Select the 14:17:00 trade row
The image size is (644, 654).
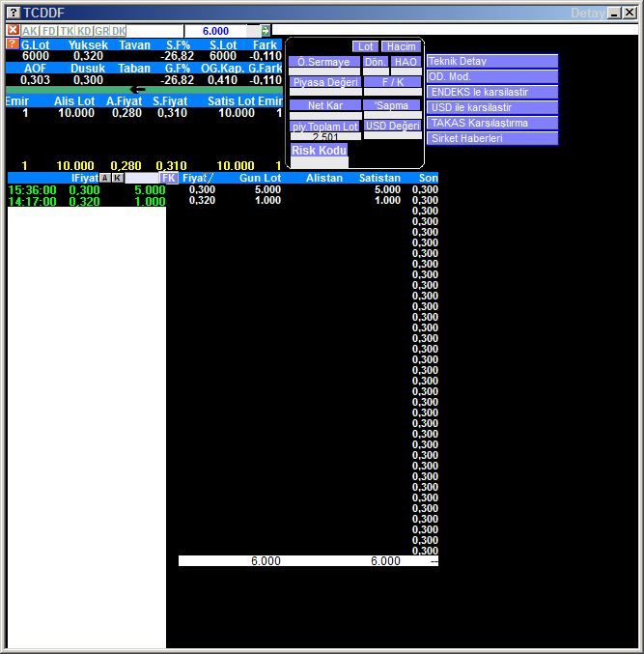point(87,202)
